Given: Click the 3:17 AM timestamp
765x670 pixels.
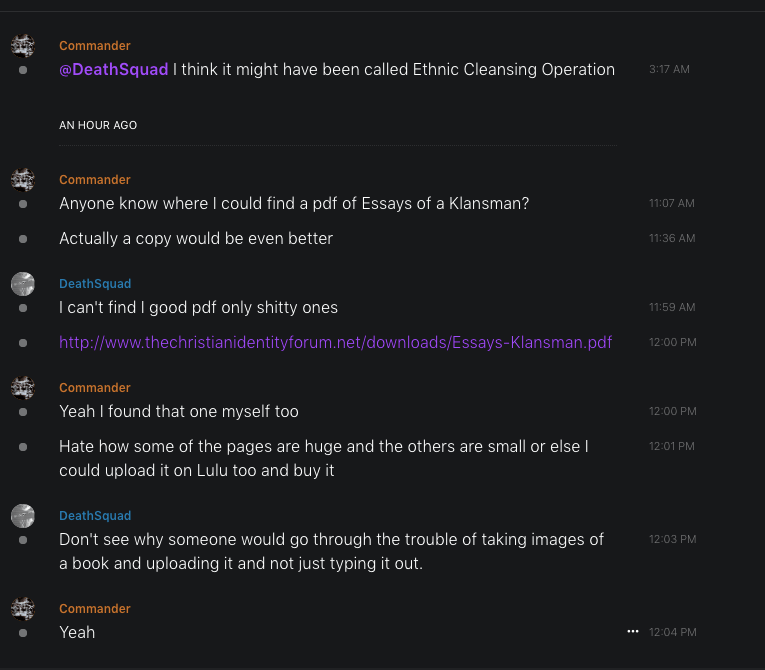Looking at the screenshot, I should pyautogui.click(x=669, y=70).
